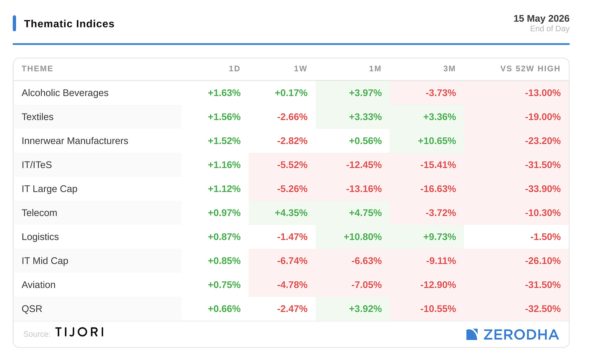Click the 15 May 2026 date label
This screenshot has width=608, height=364.
tap(541, 18)
